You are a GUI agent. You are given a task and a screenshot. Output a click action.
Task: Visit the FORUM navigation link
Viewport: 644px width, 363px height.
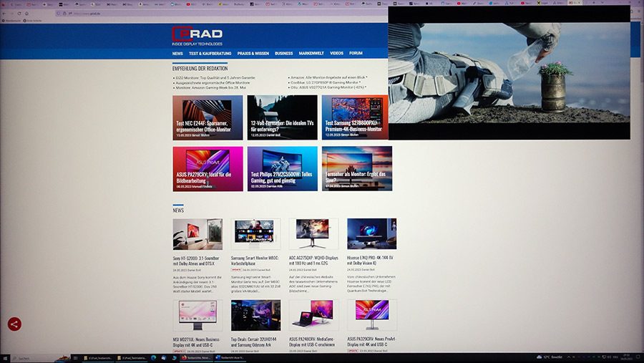[356, 54]
